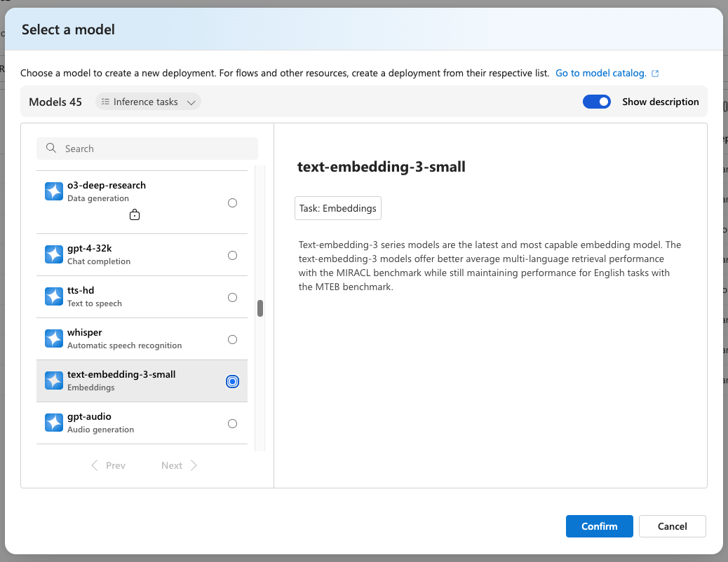The image size is (728, 562).
Task: Click the external link icon beside model catalog
Action: 655,74
